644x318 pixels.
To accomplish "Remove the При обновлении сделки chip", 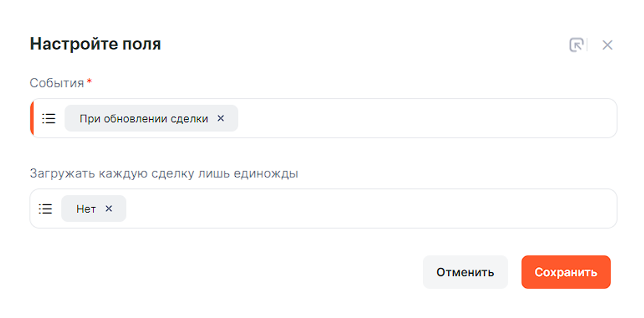I will tap(221, 118).
